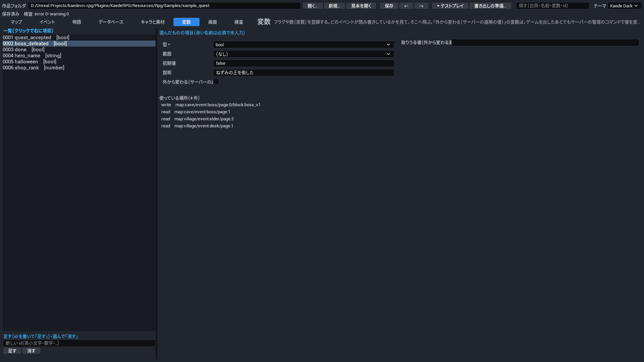This screenshot has width=644, height=362.
Task: Click the 初期値 false field
Action: click(304, 63)
